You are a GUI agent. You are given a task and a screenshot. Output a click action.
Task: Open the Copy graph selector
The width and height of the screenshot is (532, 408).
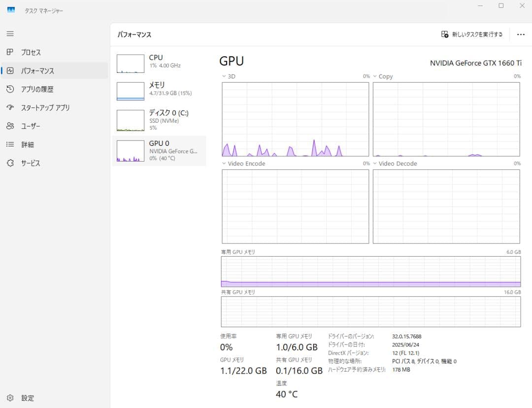(x=375, y=76)
